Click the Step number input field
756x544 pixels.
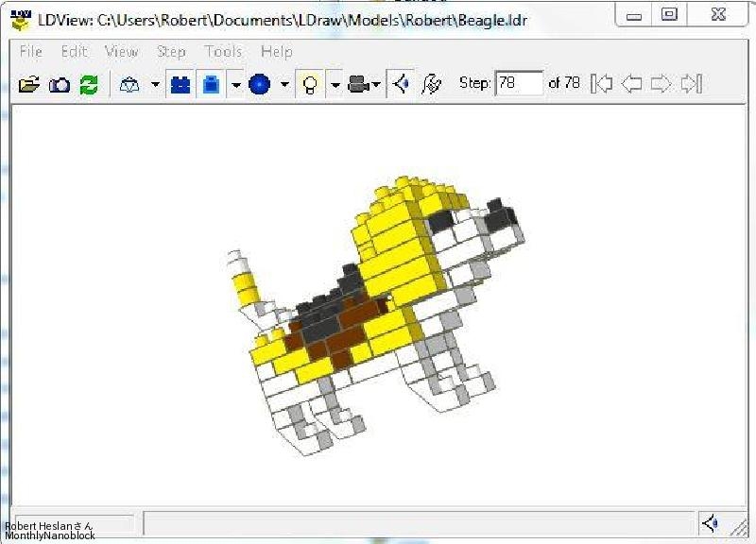tap(519, 83)
